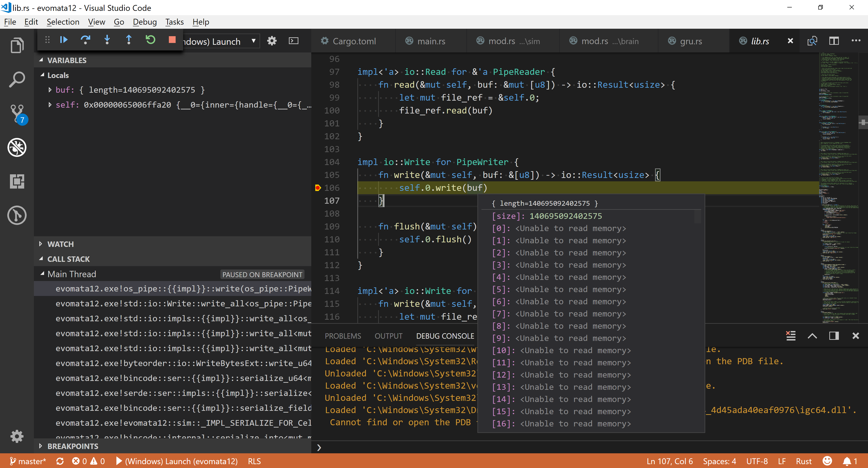Open the Selection menu
Viewport: 868px width, 468px height.
63,22
